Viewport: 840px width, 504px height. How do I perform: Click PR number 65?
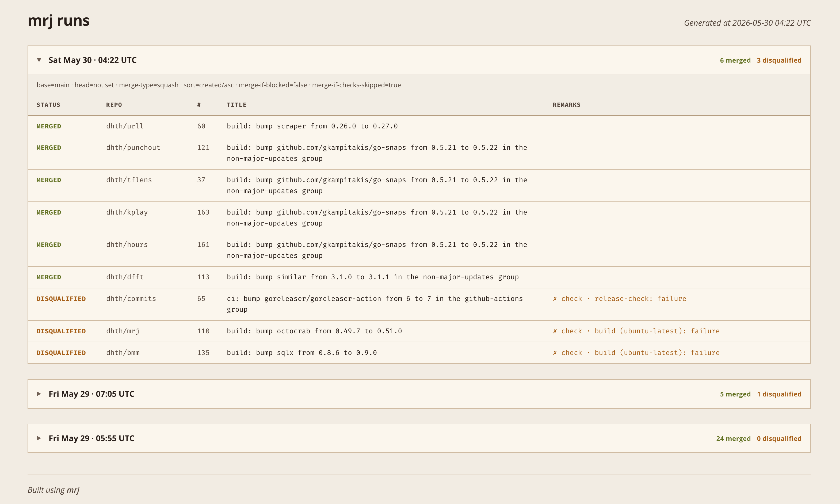[201, 299]
